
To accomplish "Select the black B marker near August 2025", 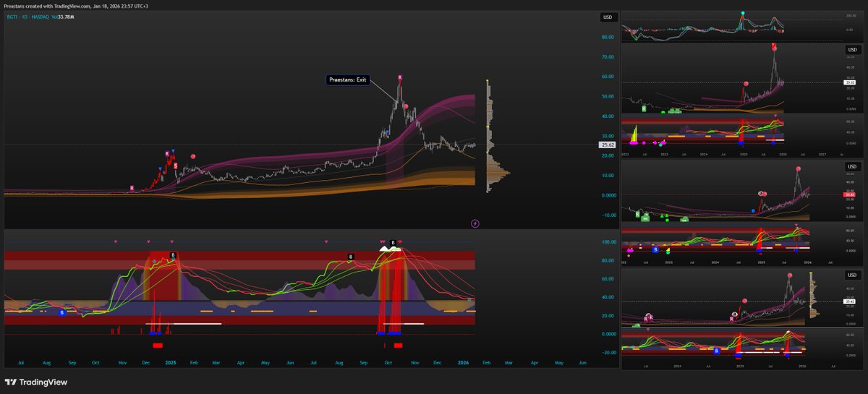I will click(350, 257).
